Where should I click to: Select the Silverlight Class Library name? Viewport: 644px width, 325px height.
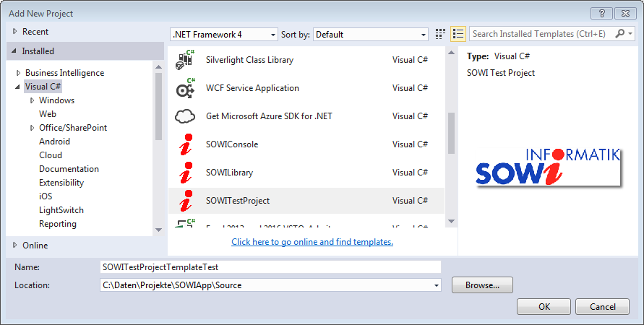coord(249,60)
